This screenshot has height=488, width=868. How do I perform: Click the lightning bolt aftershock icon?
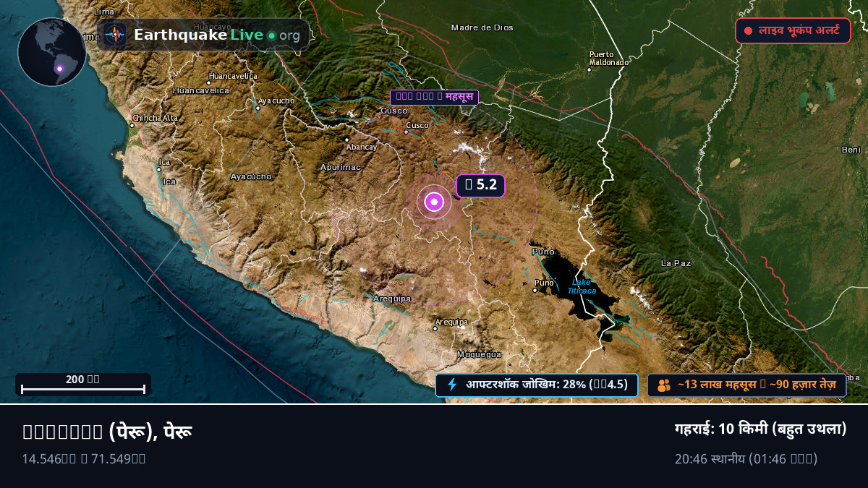pyautogui.click(x=453, y=385)
